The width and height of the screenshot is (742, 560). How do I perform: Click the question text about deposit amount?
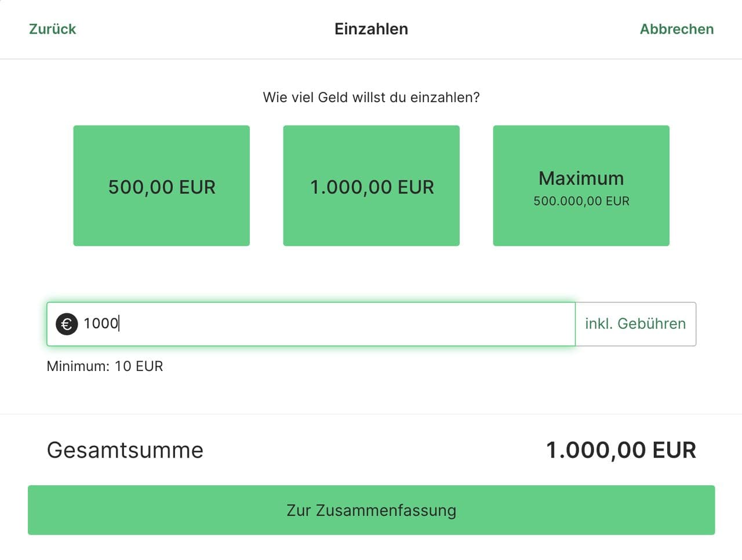pyautogui.click(x=371, y=97)
